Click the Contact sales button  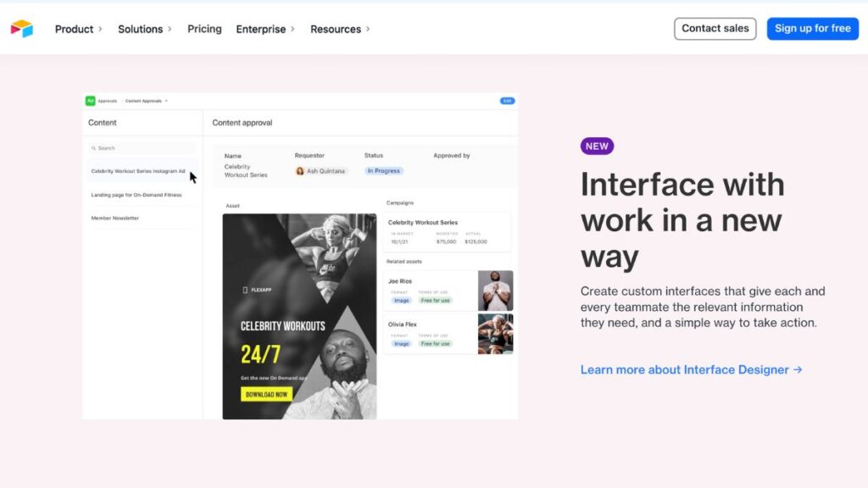(x=715, y=29)
